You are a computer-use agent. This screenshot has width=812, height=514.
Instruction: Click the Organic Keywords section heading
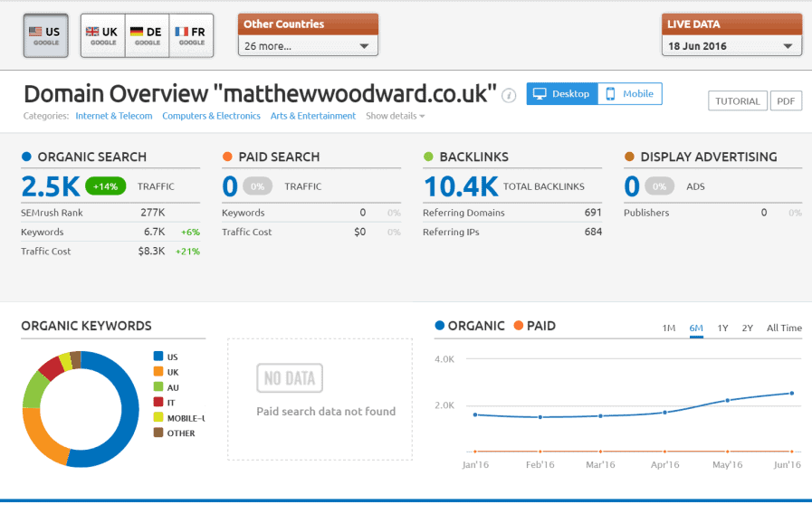[x=86, y=326]
